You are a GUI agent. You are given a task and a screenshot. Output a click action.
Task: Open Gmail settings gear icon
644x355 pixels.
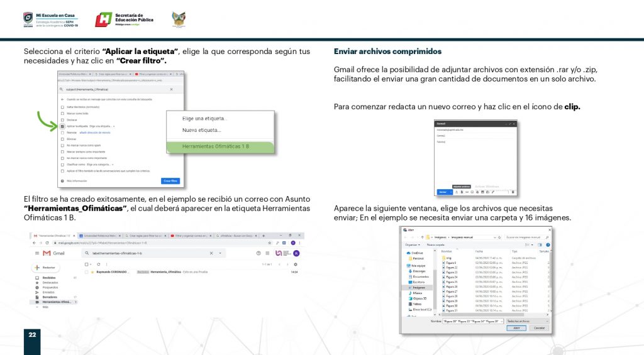point(296,265)
